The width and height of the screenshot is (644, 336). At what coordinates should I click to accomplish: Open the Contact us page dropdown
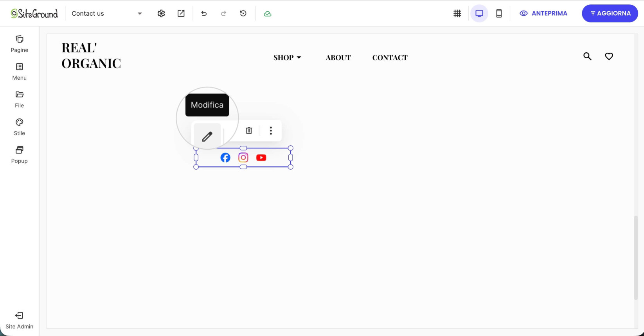107,13
